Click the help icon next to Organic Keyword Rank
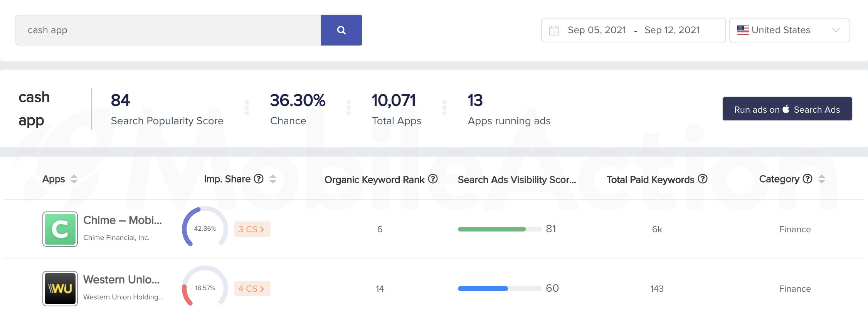 [x=433, y=179]
